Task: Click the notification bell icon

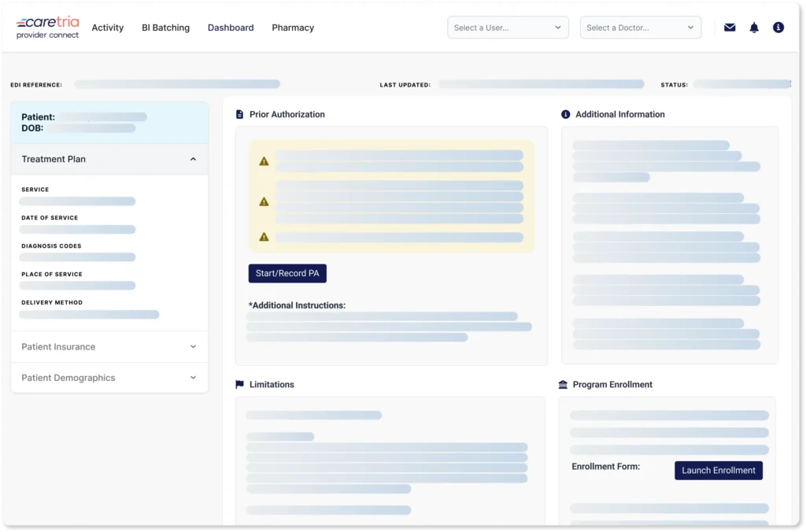Action: click(x=754, y=28)
